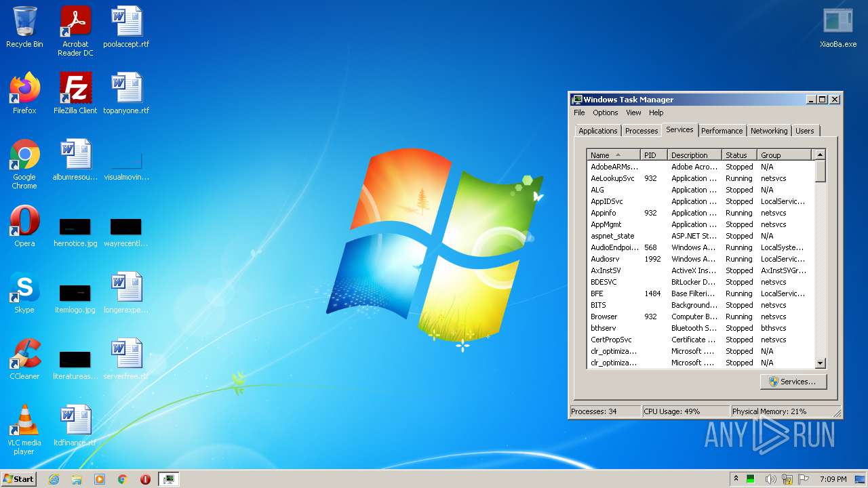868x488 pixels.
Task: Launch Skype from the desktop
Action: pos(24,293)
